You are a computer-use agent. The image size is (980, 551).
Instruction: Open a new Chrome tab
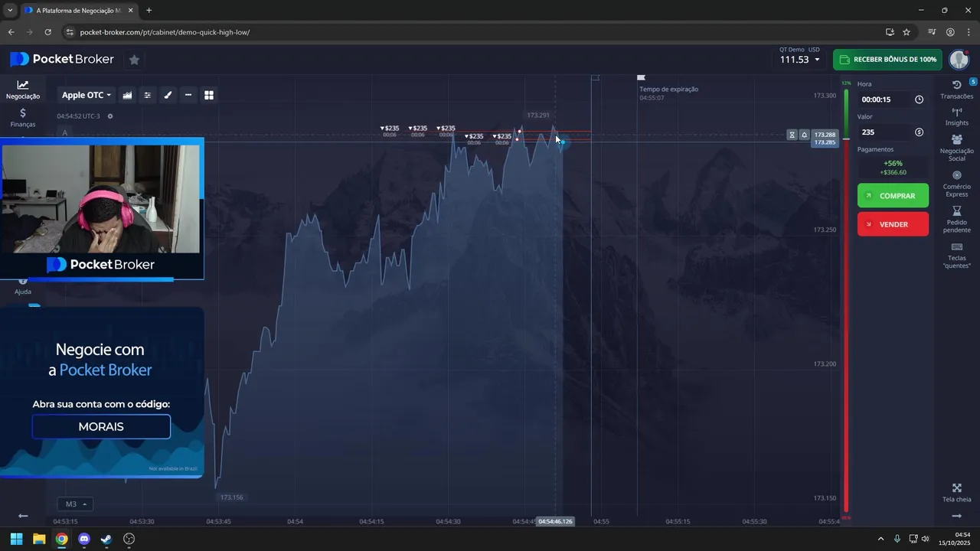(x=149, y=11)
